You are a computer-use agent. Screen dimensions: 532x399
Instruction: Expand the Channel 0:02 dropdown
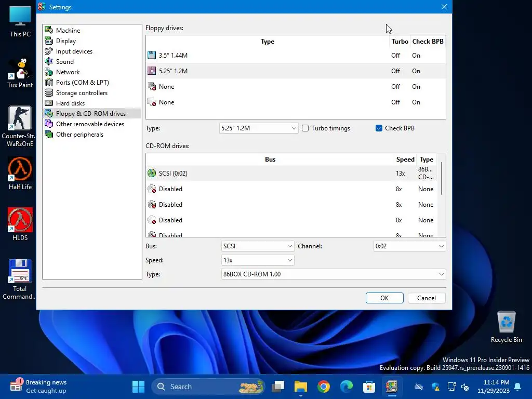pos(409,246)
